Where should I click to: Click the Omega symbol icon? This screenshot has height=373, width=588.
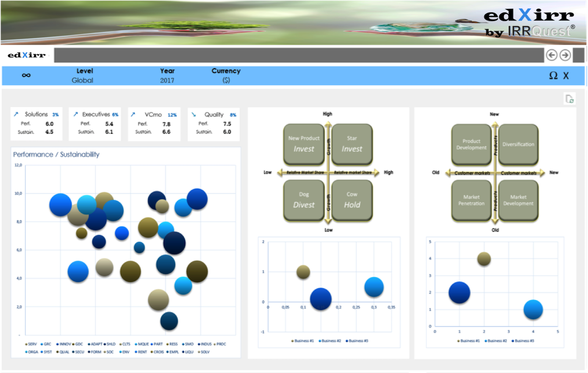553,76
